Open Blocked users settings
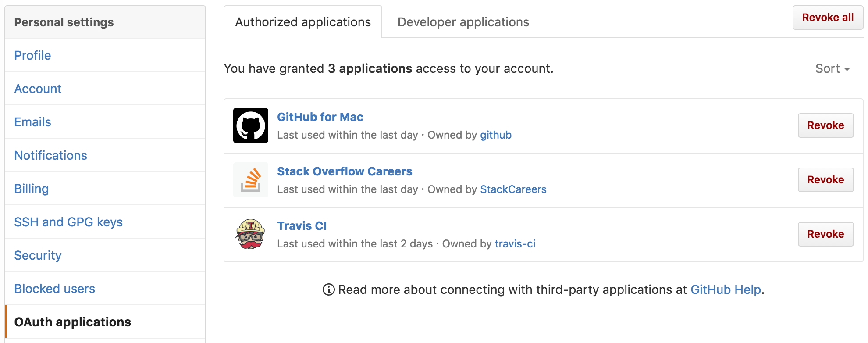 (105, 289)
